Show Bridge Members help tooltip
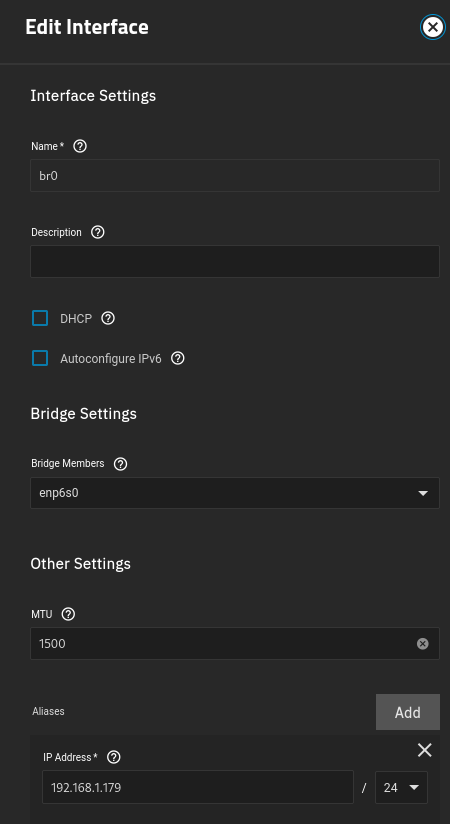Viewport: 450px width, 824px height. (120, 464)
